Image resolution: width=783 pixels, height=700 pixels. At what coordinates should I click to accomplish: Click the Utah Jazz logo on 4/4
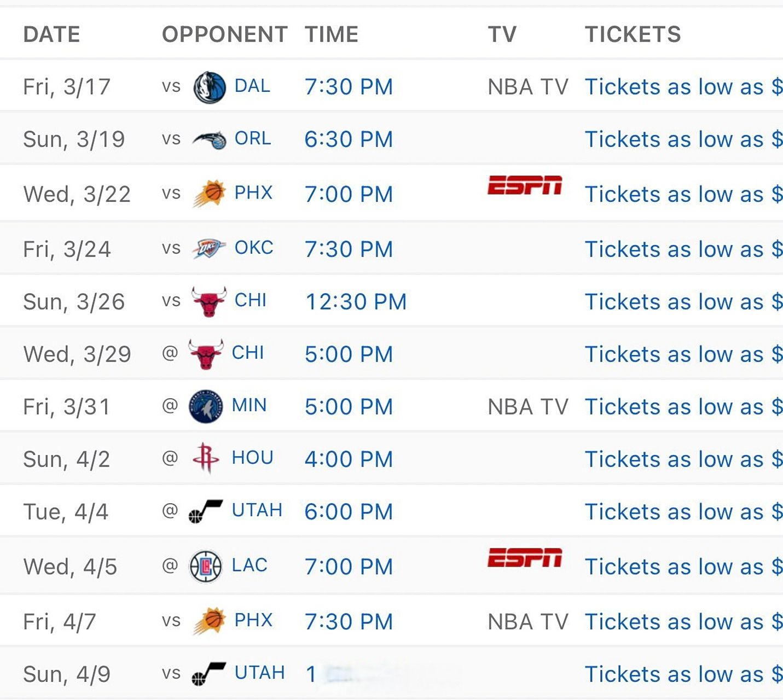click(x=206, y=511)
